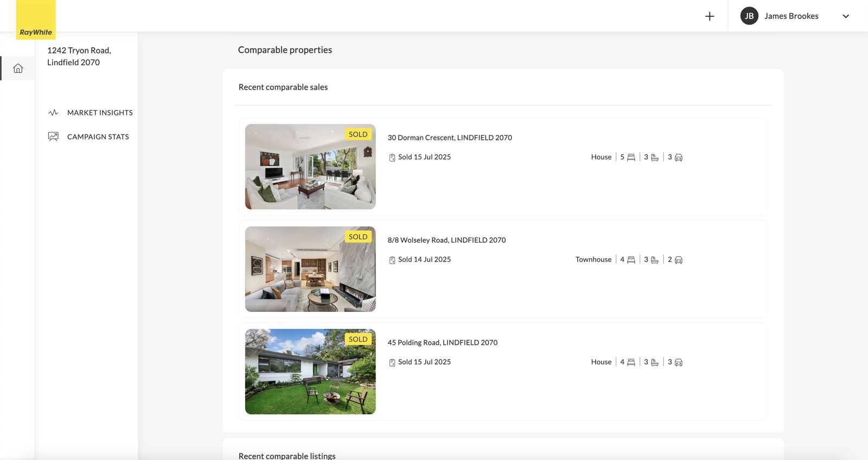Viewport: 868px width, 460px height.
Task: Open the home icon in sidebar
Action: pos(18,68)
